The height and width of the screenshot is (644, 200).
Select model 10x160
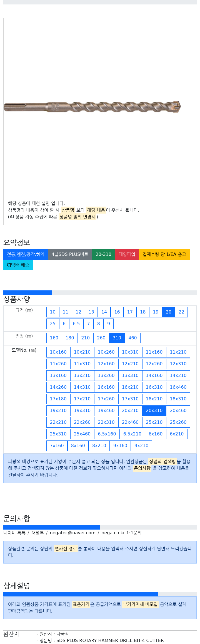tap(58, 352)
